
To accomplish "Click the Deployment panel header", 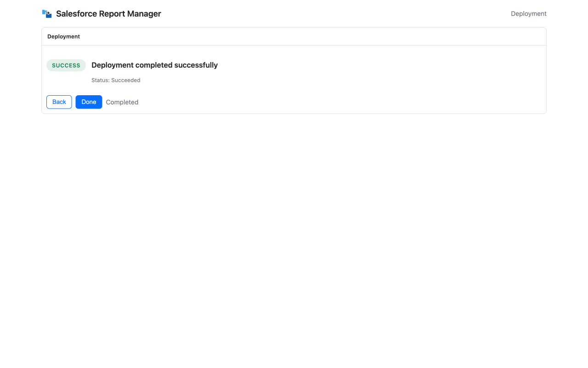I will [x=63, y=36].
